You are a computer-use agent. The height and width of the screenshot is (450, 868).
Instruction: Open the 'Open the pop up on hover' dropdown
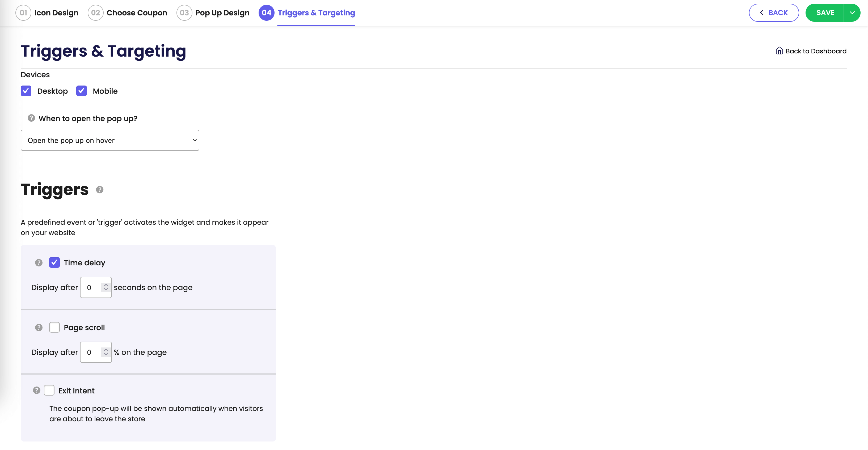(x=110, y=140)
